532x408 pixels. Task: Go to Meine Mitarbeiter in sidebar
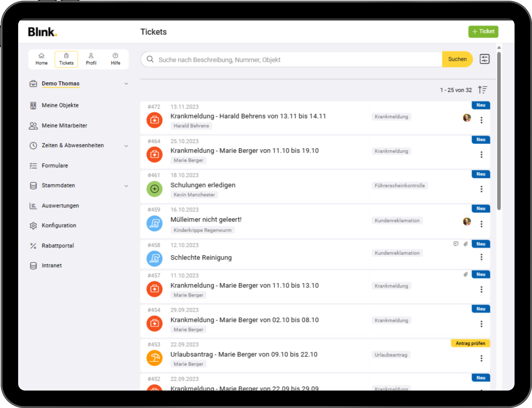[x=64, y=126]
